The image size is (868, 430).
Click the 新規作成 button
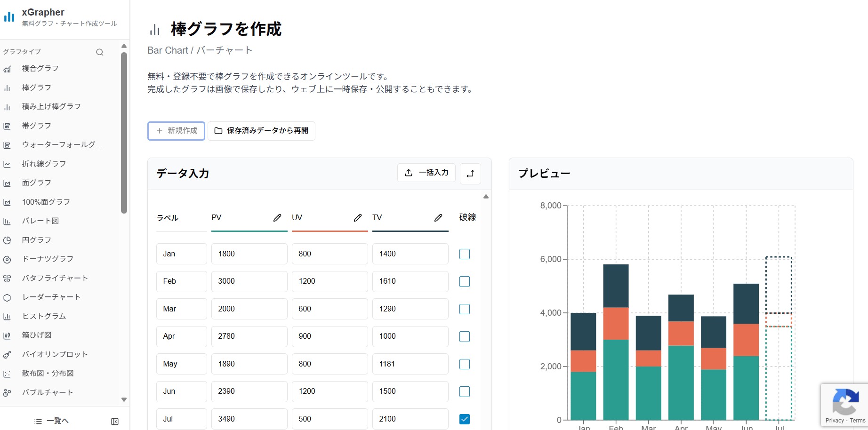[176, 131]
